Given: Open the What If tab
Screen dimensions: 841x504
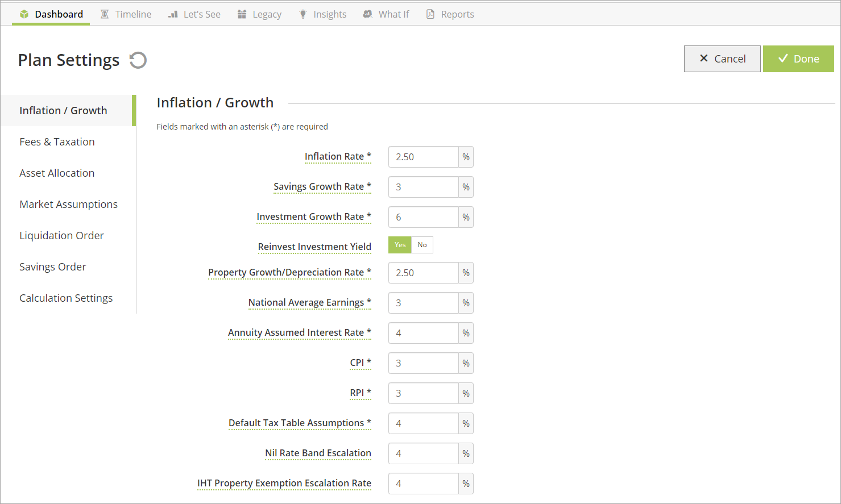Looking at the screenshot, I should coord(386,14).
